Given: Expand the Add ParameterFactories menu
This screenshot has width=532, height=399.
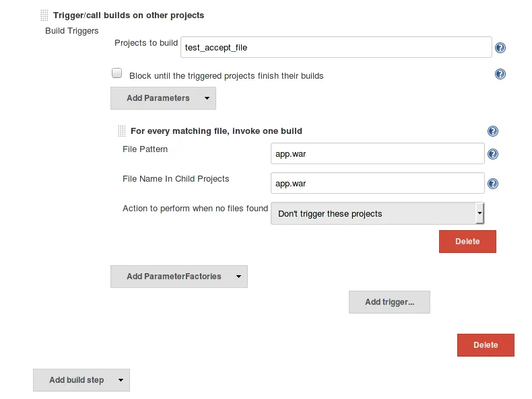Looking at the screenshot, I should point(178,277).
